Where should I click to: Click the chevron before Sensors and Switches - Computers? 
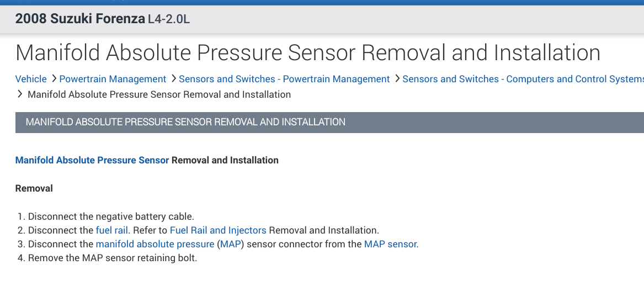(397, 79)
